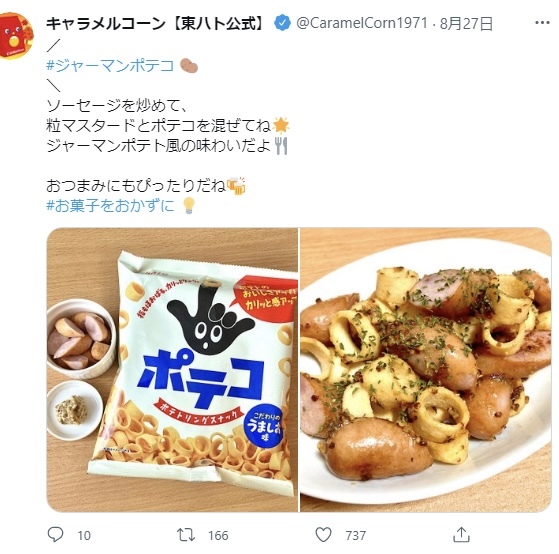The width and height of the screenshot is (559, 554).
Task: Open the reply comment icon
Action: point(55,534)
